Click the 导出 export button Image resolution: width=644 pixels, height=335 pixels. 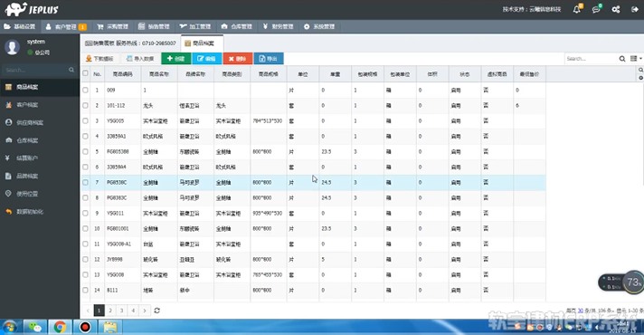pyautogui.click(x=269, y=59)
